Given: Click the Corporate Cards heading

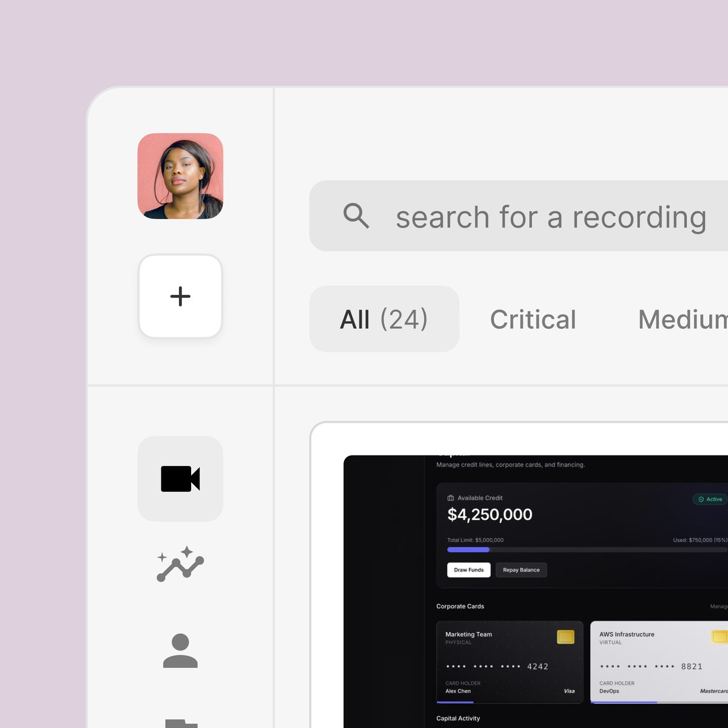Looking at the screenshot, I should 460,606.
